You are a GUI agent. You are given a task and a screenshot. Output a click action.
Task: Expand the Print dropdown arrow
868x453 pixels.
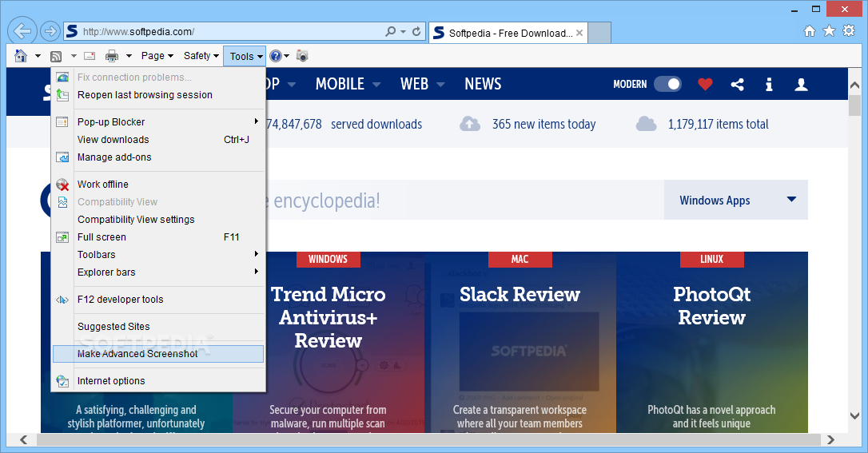(129, 56)
